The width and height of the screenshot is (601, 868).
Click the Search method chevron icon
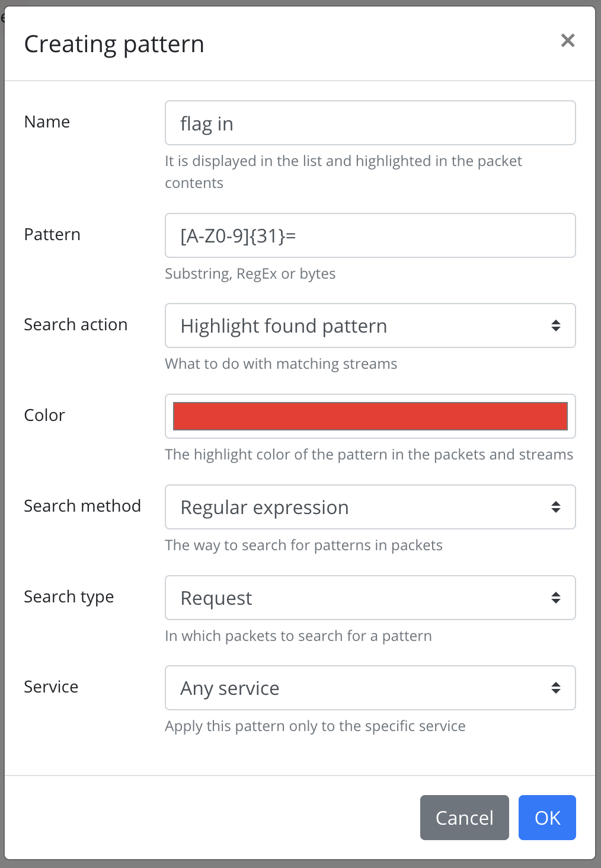coord(556,507)
